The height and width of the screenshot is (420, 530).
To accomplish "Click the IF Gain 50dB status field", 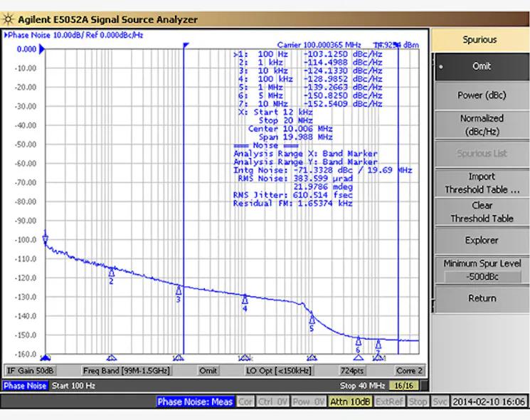I will click(31, 370).
